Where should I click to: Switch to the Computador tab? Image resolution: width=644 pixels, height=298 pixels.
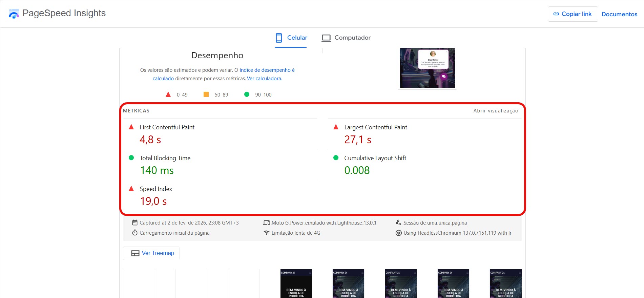point(346,38)
